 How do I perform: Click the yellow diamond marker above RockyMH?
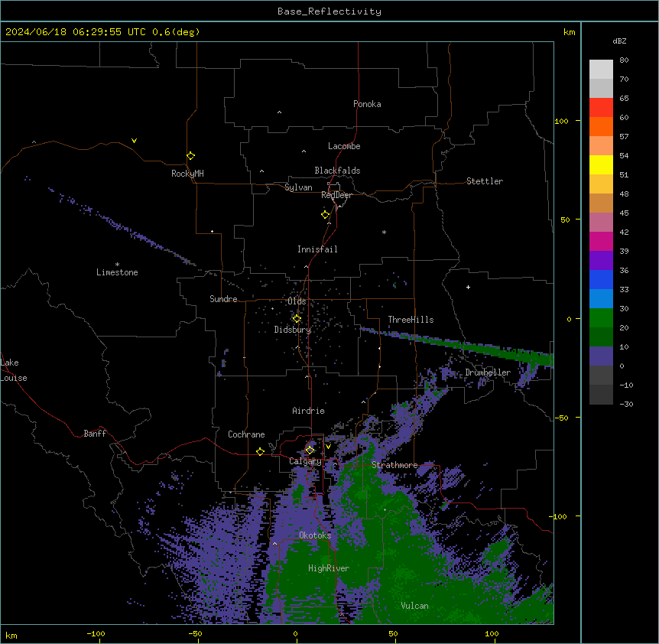(190, 156)
